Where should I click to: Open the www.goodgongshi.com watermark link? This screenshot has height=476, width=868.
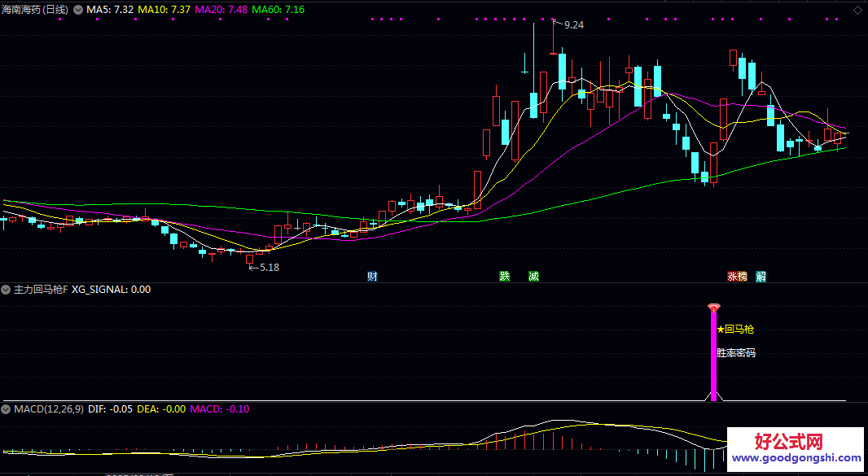pos(796,459)
